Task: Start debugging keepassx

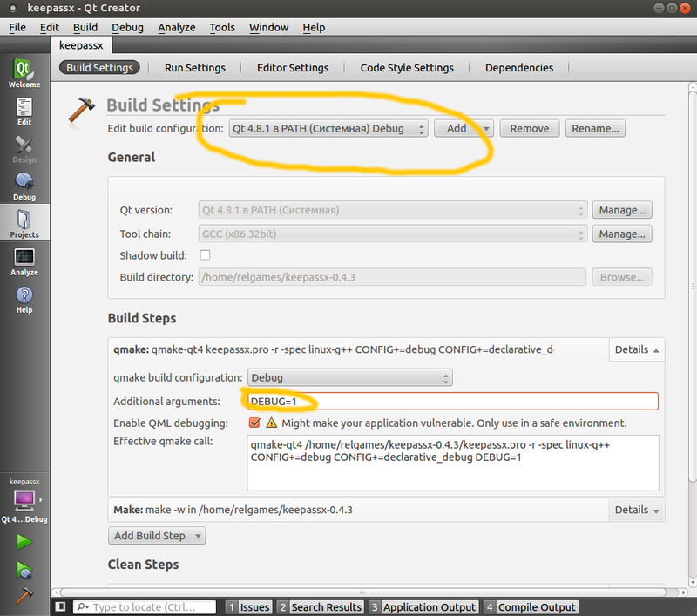Action: coord(24,569)
